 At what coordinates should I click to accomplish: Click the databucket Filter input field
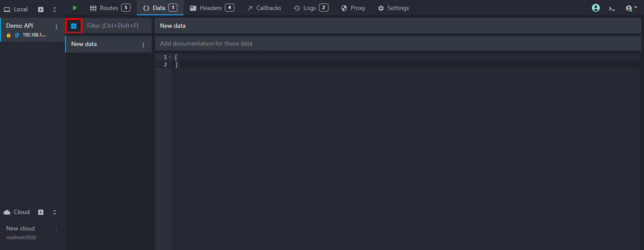tap(116, 26)
